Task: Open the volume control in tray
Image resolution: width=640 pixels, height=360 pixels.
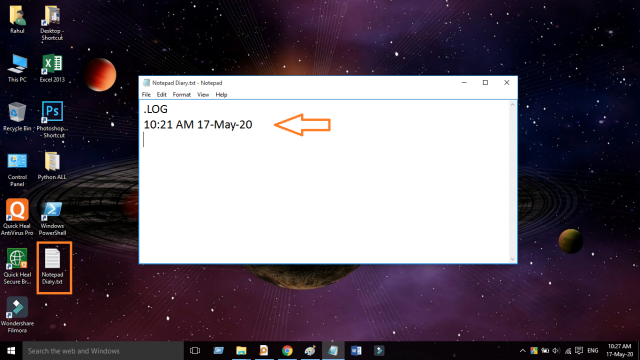Action: pyautogui.click(x=556, y=351)
